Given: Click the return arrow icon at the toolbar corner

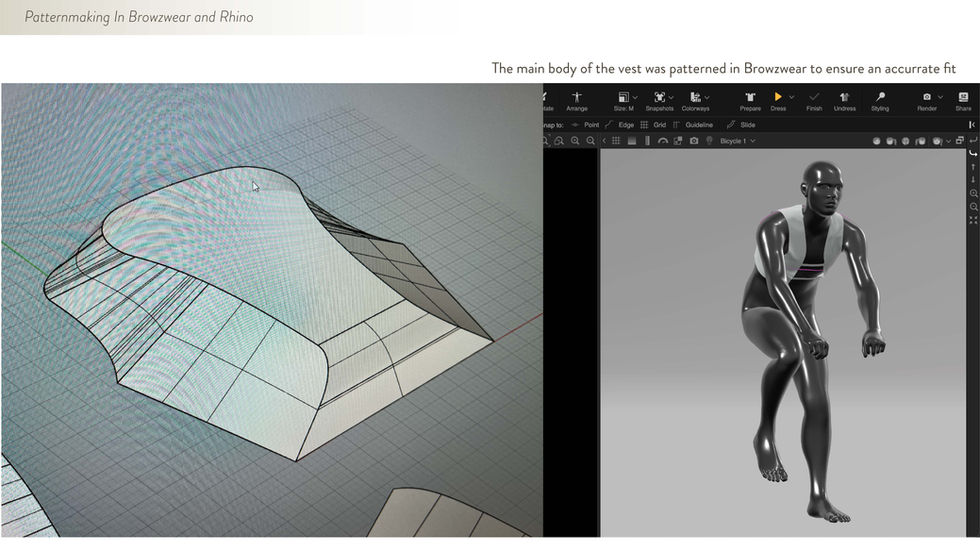Looking at the screenshot, I should (x=973, y=141).
